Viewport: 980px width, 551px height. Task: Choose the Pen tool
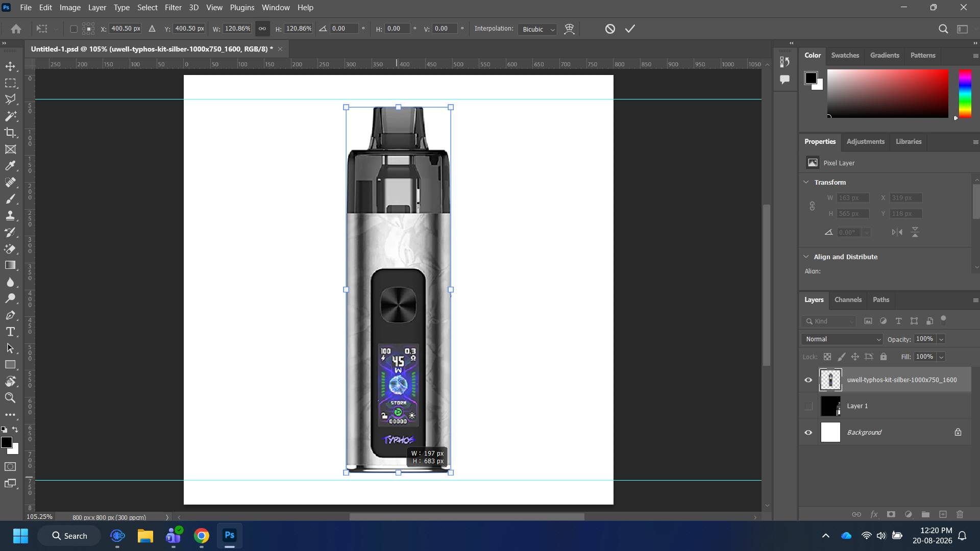(x=10, y=315)
